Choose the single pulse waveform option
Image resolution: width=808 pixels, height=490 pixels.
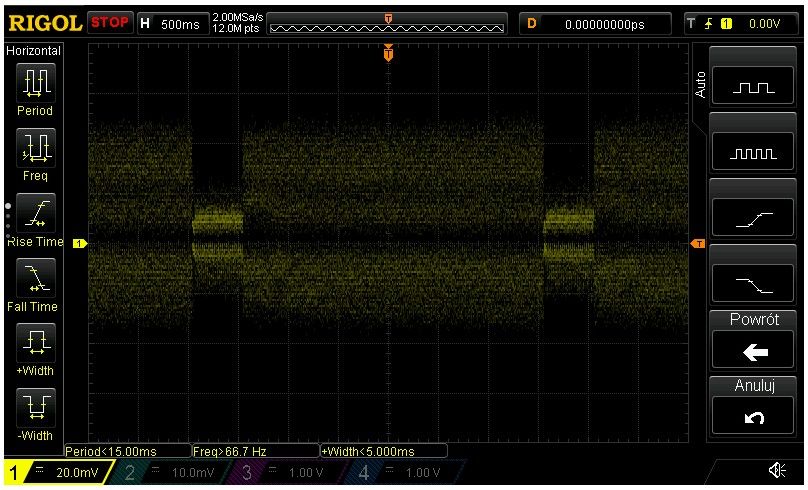pyautogui.click(x=753, y=87)
